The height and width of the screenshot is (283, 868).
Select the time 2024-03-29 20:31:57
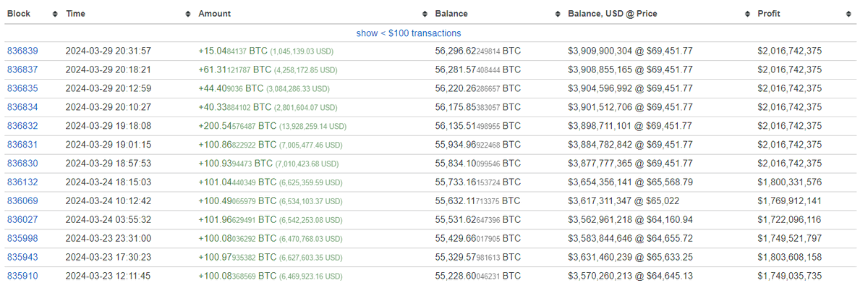[109, 51]
